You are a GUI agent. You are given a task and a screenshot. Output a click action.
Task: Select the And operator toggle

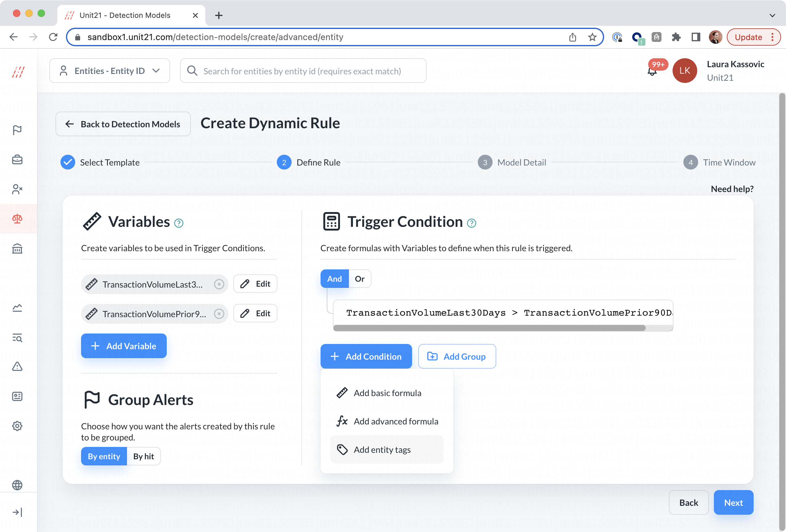pyautogui.click(x=334, y=279)
